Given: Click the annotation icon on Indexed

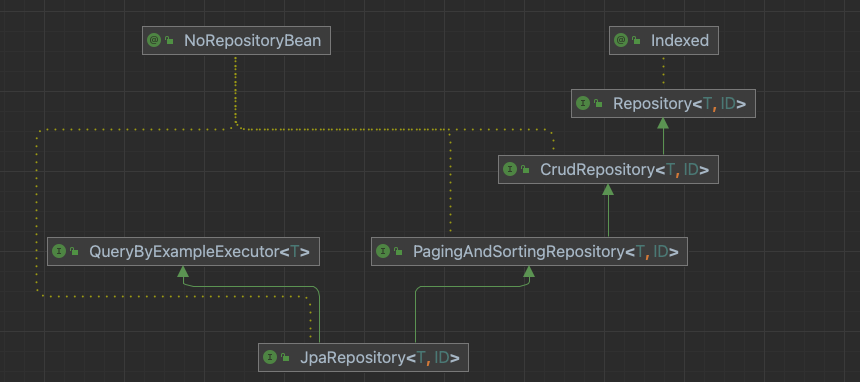Looking at the screenshot, I should coord(621,40).
